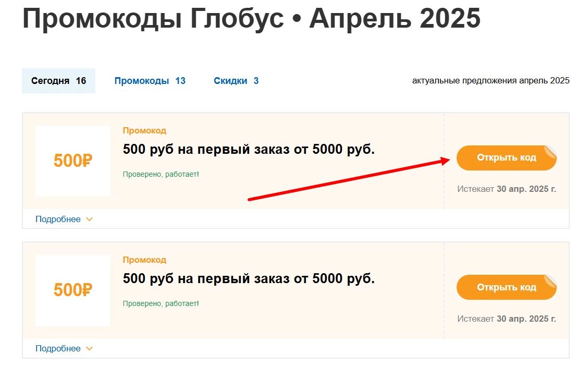Click the Проверено, работает! label on second coupon
Image resolution: width=588 pixels, height=366 pixels.
[x=160, y=303]
